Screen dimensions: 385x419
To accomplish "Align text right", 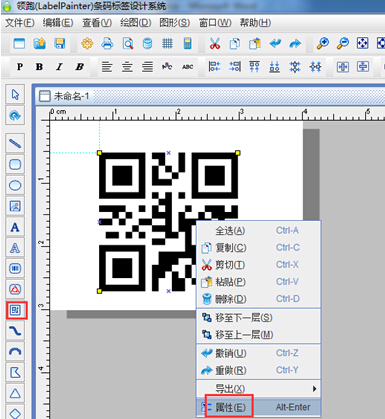I will click(x=147, y=67).
